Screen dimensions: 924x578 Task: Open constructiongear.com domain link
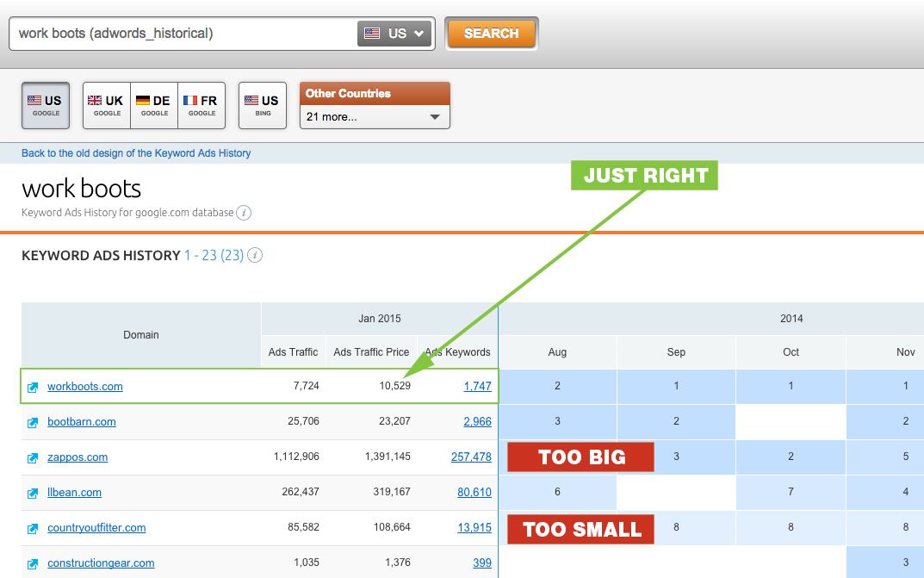point(101,563)
